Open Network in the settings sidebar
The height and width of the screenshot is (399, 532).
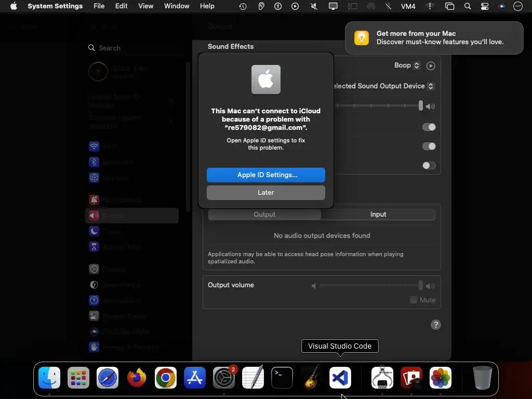point(131,178)
